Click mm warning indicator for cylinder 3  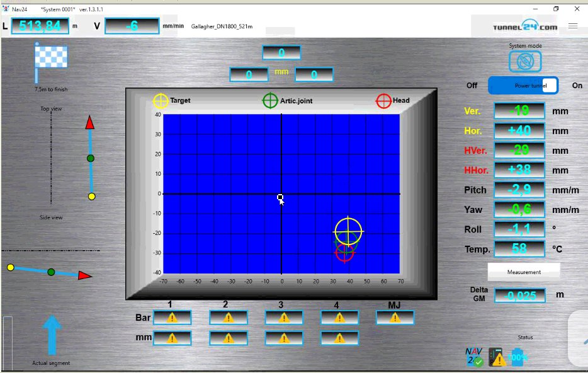pos(283,338)
